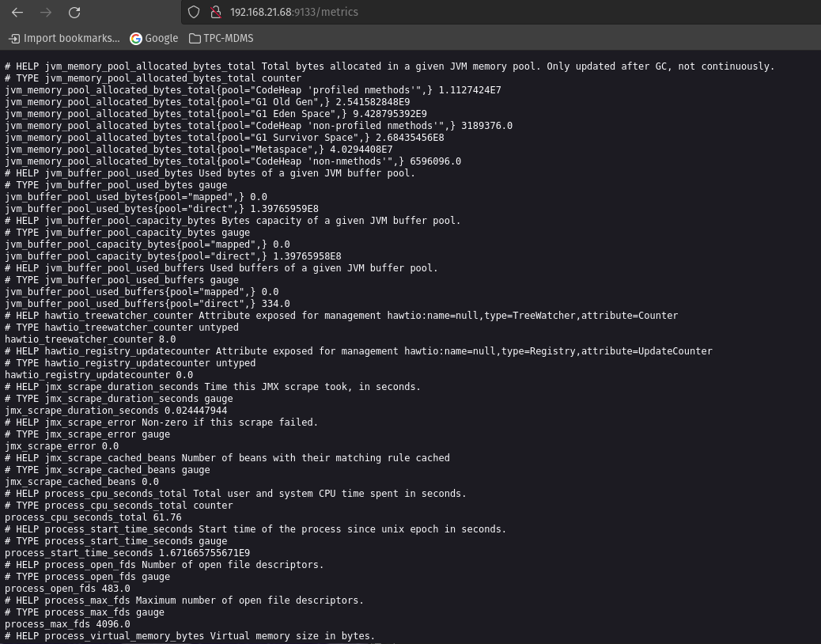Click the process_max_fds 4096.0 line

pos(67,624)
